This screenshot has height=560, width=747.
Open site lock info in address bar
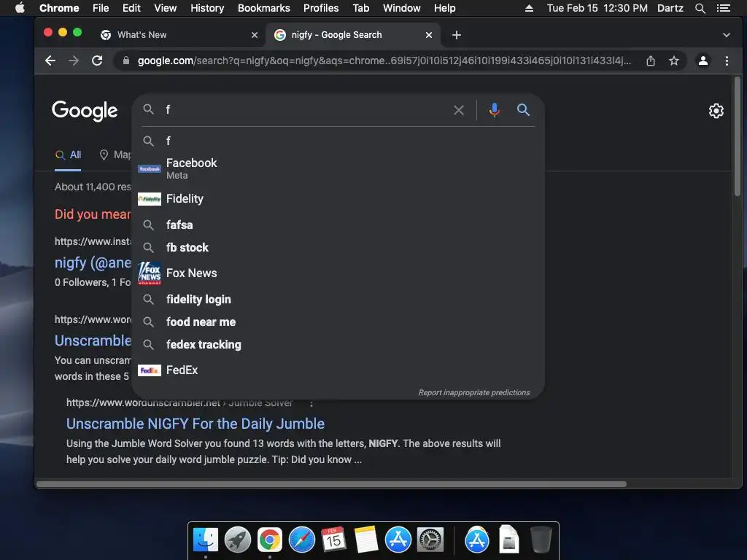(125, 61)
